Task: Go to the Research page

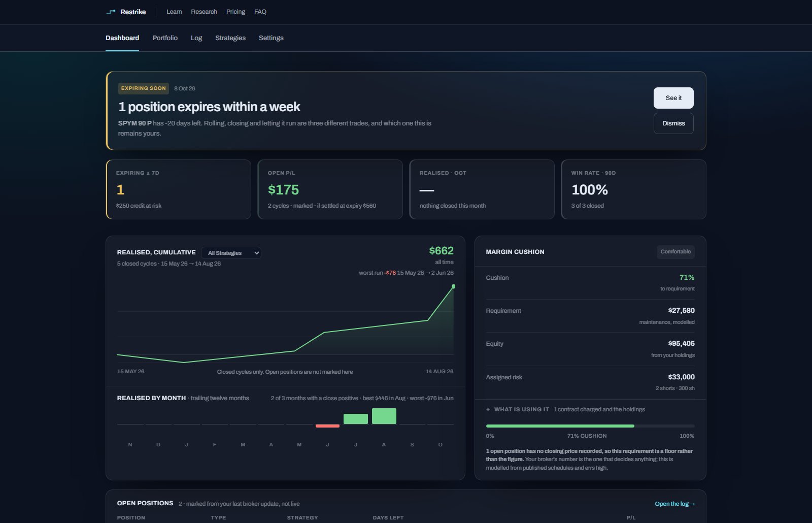Action: click(x=204, y=12)
